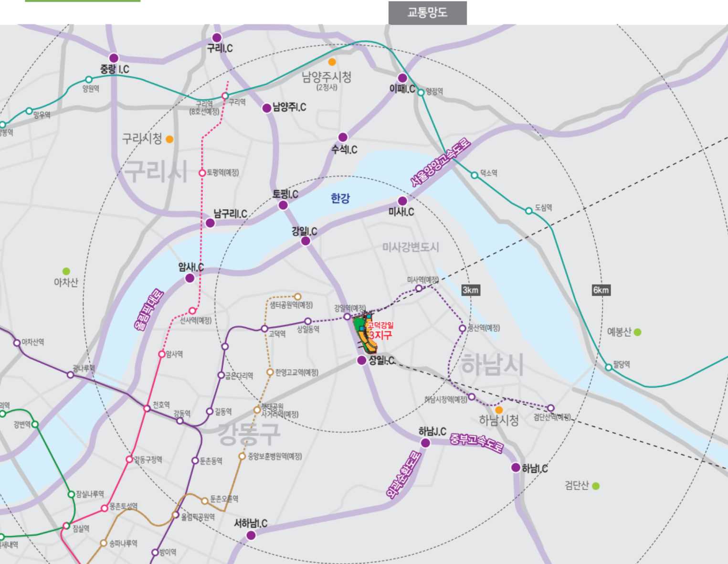The height and width of the screenshot is (564, 728).
Task: Select the 망우역 station circle
Action: tap(29, 111)
